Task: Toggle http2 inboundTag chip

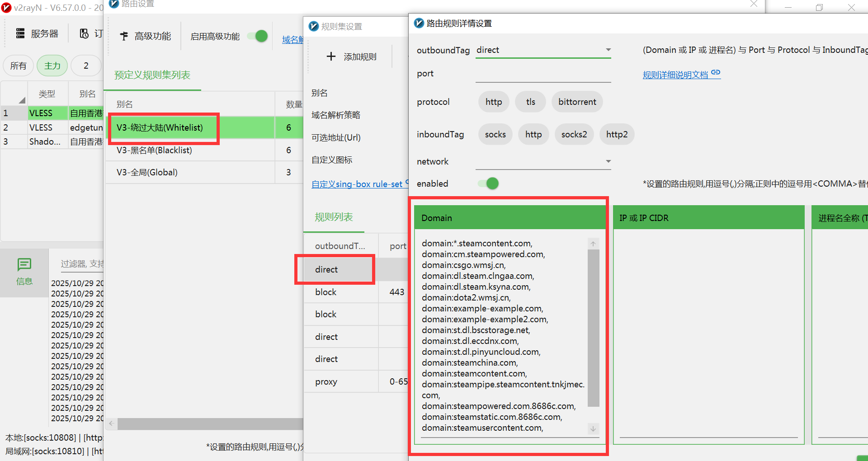Action: (617, 134)
